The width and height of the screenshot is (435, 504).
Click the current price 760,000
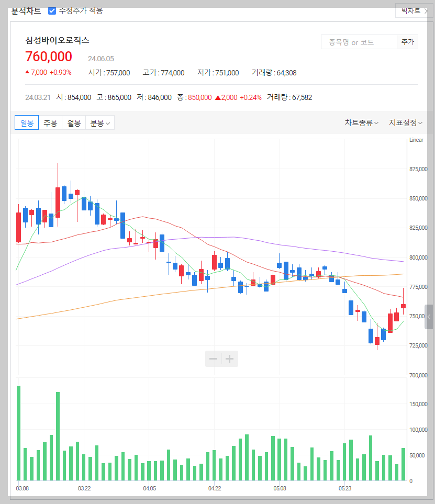pos(49,57)
